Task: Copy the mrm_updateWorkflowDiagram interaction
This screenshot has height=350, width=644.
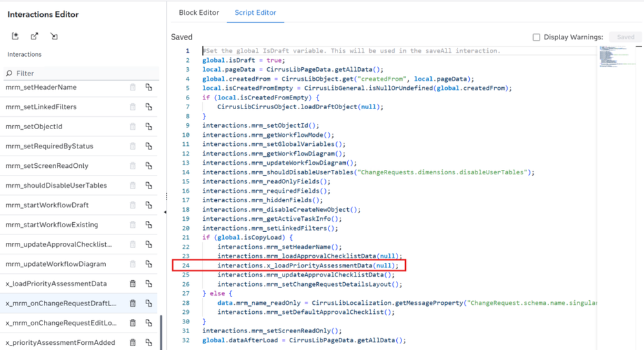Action: point(148,264)
